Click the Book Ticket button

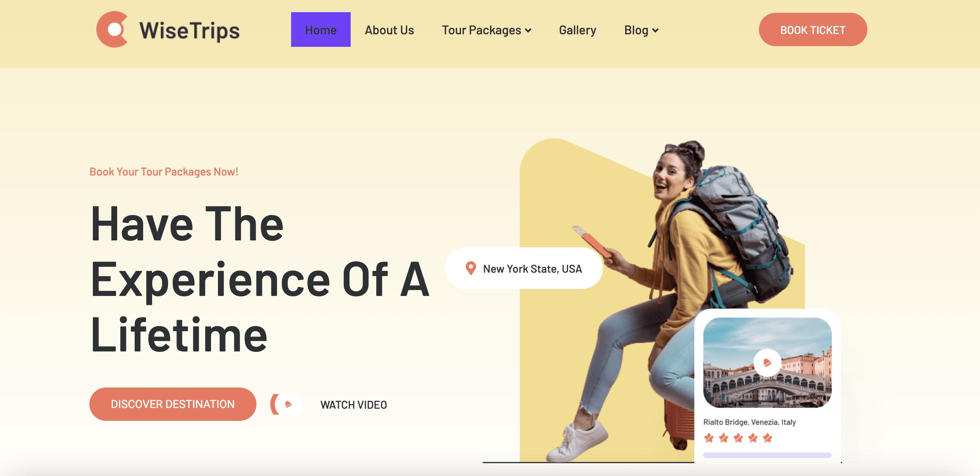coord(813,29)
